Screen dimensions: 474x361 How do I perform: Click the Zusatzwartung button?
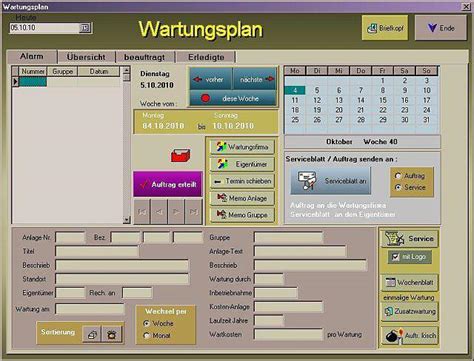point(409,311)
